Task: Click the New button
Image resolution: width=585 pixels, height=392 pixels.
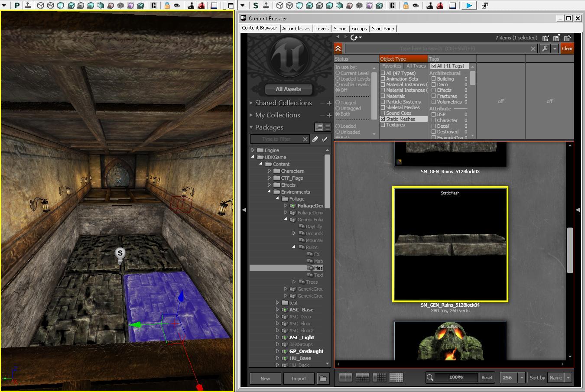Action: point(265,378)
